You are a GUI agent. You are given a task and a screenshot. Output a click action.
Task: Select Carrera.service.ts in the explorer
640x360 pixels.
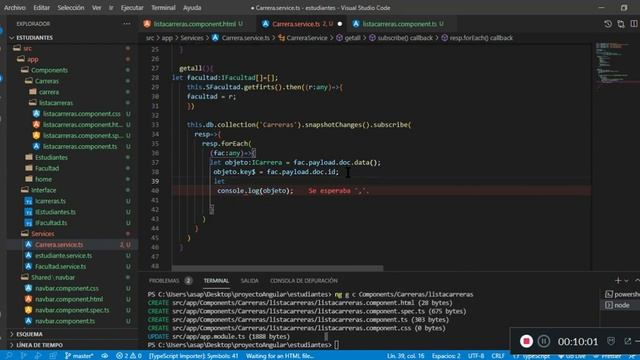59,244
